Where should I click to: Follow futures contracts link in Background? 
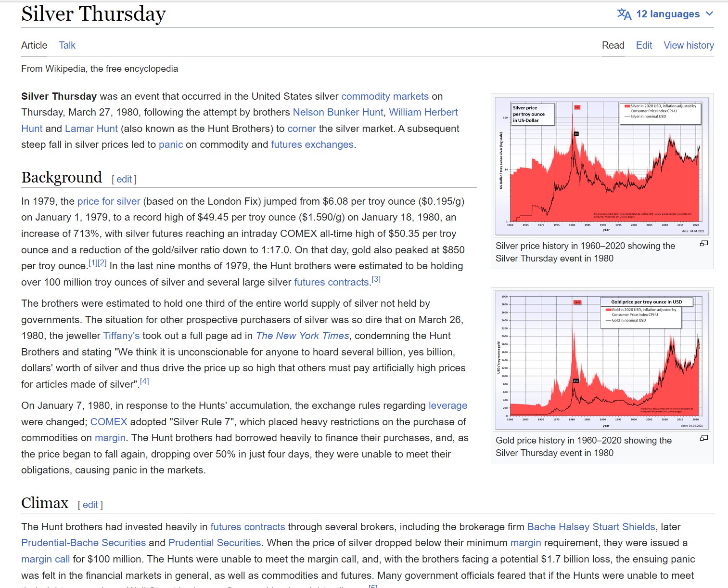(332, 282)
